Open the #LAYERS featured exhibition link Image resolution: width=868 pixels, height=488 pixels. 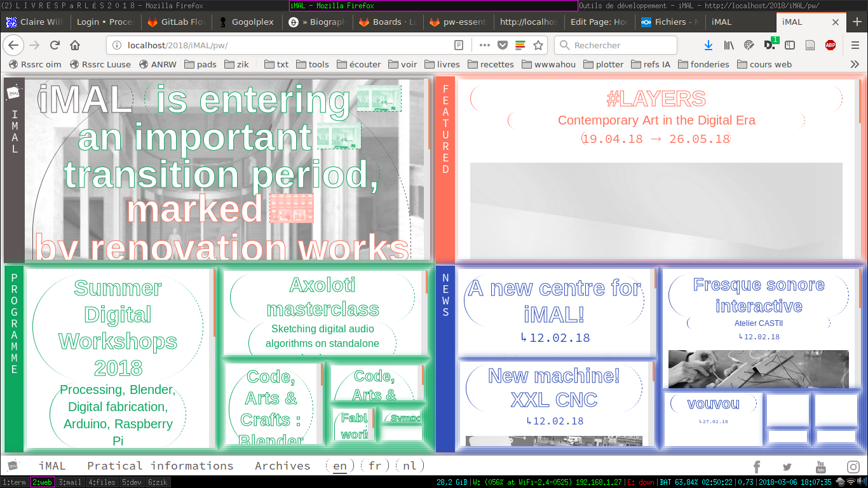click(656, 99)
